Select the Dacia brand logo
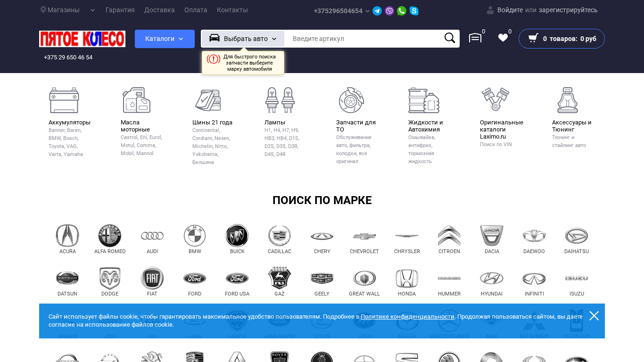 [x=492, y=236]
